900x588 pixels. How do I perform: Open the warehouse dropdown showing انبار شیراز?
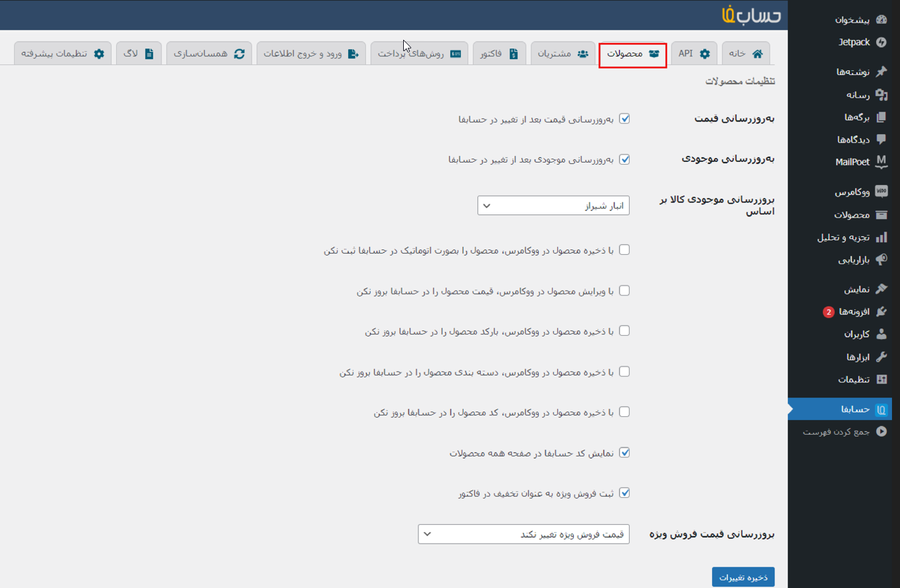(x=553, y=206)
